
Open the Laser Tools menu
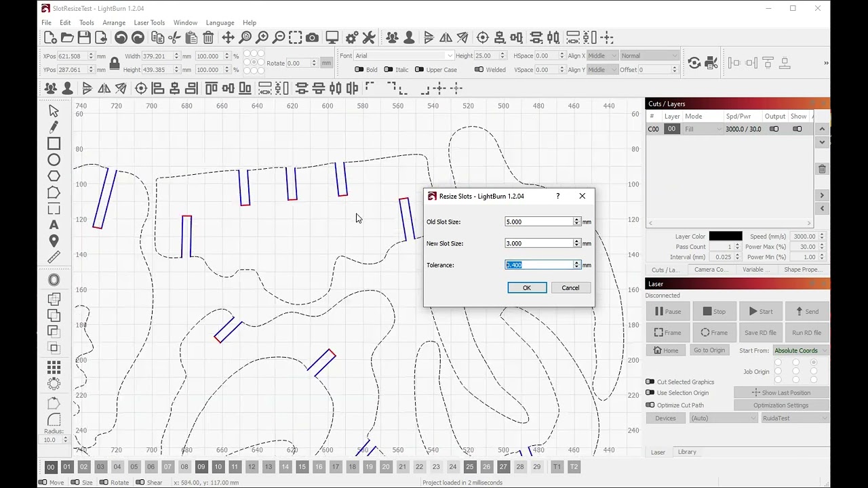[x=149, y=22]
